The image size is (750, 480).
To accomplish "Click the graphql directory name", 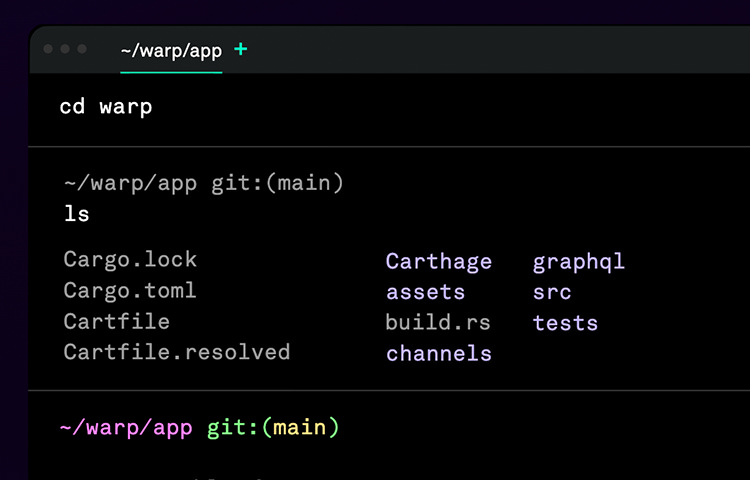I will 579,262.
